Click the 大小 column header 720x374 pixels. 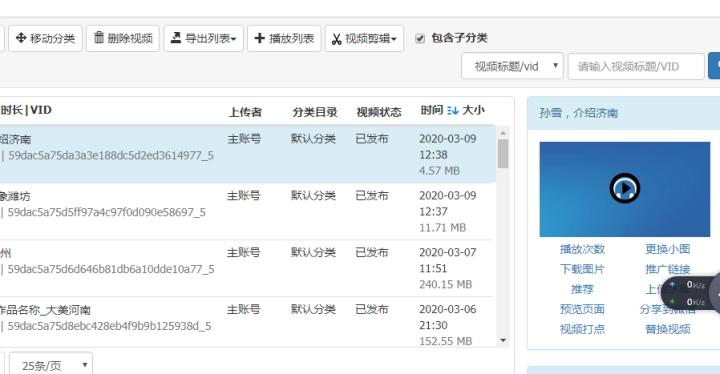click(473, 110)
